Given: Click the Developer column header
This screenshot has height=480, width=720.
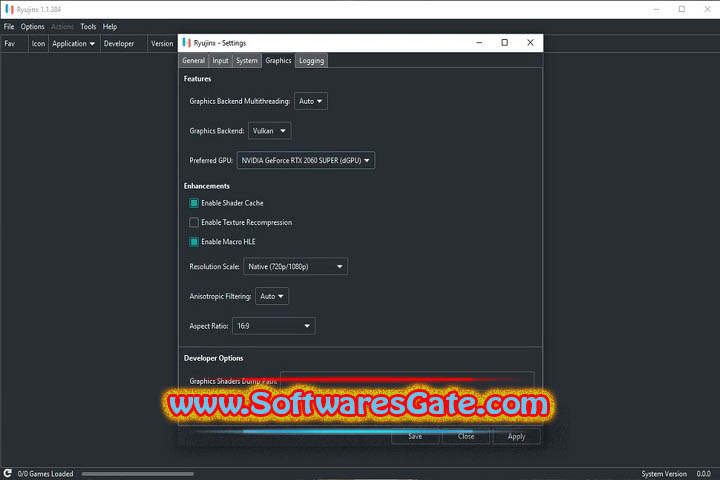Looking at the screenshot, I should coord(124,44).
